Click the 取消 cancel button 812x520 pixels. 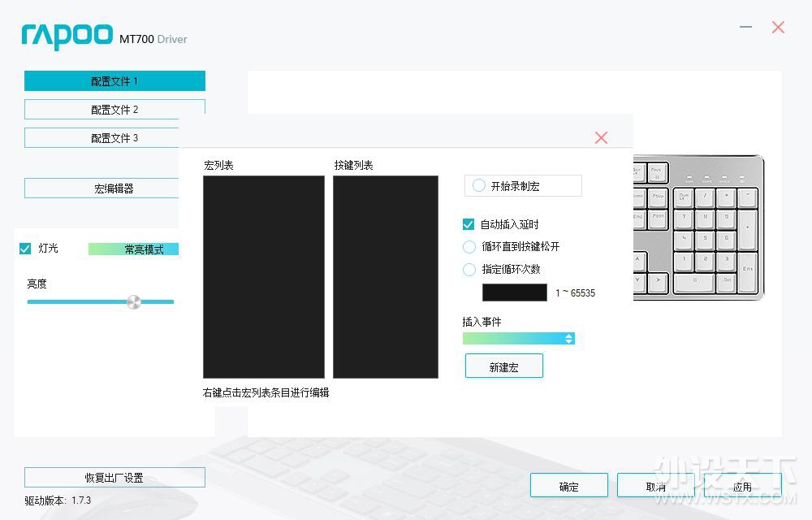[655, 485]
